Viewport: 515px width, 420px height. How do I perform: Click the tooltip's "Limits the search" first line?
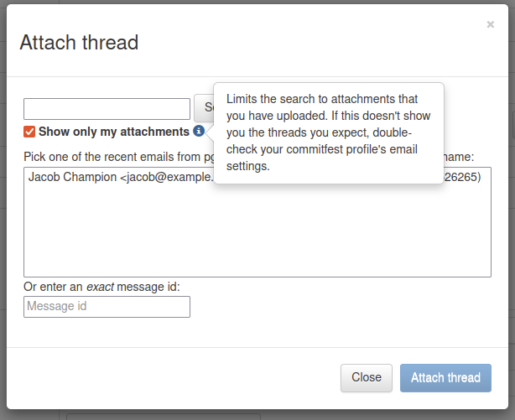coord(321,99)
